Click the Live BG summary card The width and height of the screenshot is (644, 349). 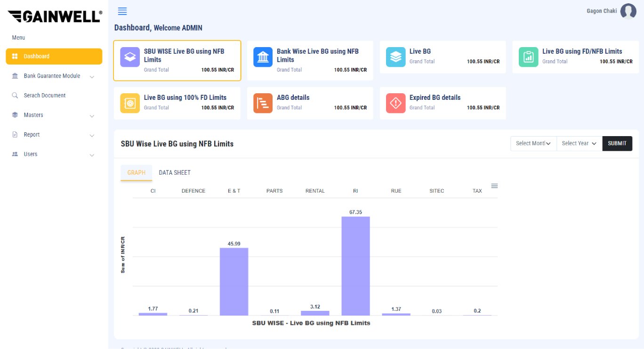pos(443,57)
